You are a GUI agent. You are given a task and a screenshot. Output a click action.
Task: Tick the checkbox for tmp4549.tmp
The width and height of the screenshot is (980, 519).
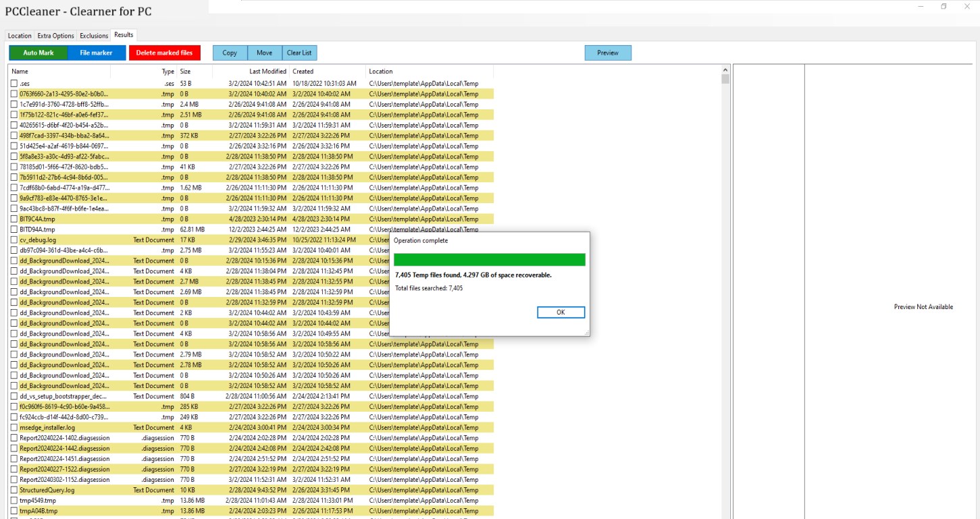[x=14, y=501]
